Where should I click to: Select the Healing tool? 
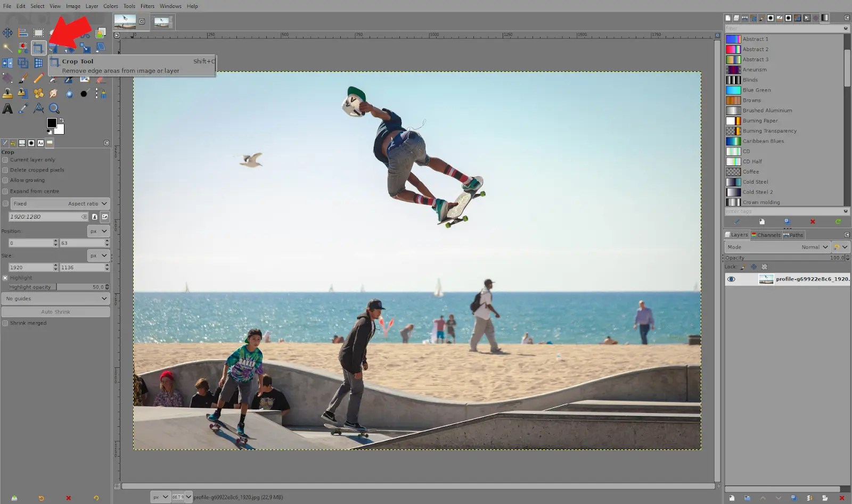pyautogui.click(x=38, y=93)
